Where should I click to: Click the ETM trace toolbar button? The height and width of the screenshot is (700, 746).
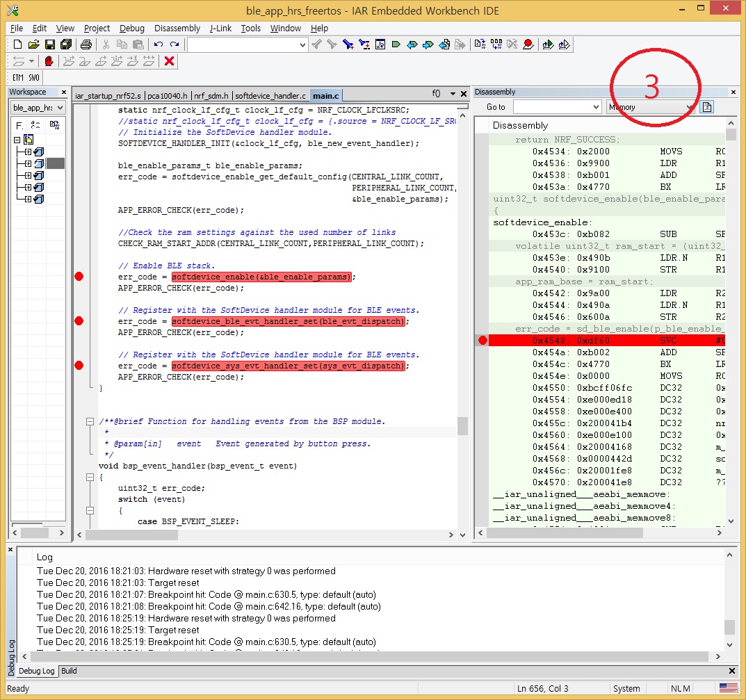(18, 78)
